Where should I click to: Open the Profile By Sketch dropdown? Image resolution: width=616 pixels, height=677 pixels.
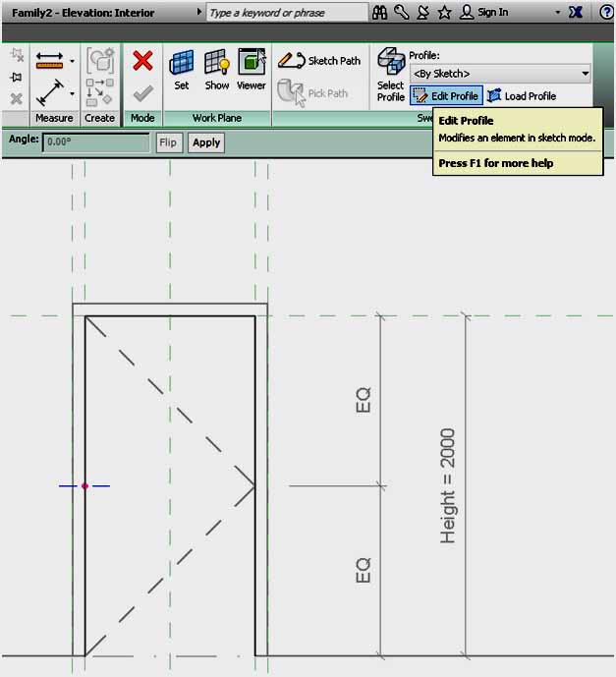coord(500,74)
